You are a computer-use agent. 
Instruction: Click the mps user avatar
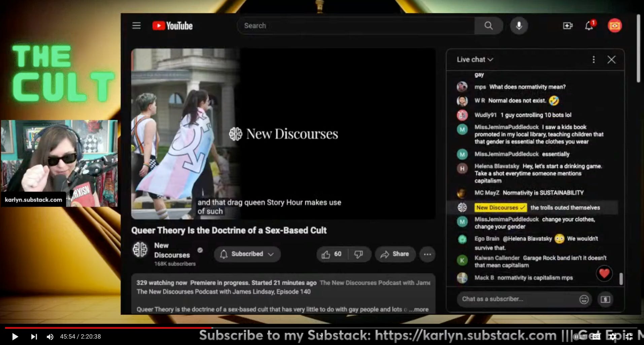click(462, 87)
